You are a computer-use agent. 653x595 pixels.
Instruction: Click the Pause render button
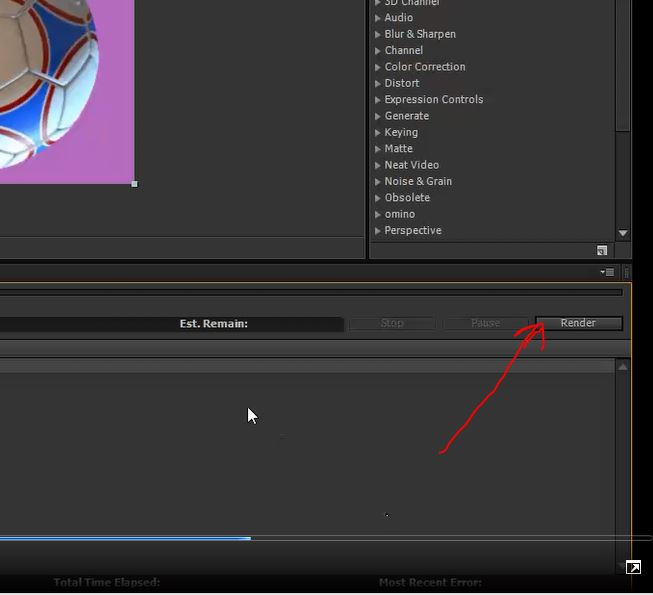tap(485, 323)
